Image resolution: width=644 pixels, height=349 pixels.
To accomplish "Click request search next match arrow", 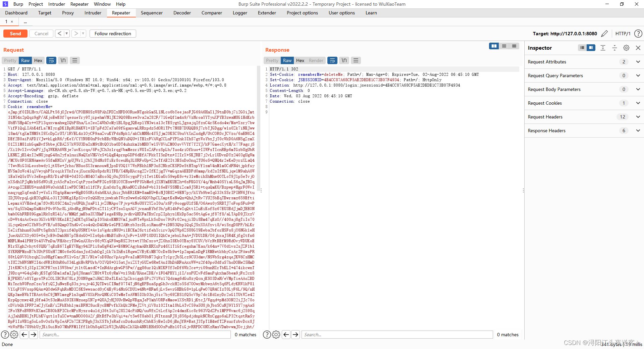I will [34, 335].
